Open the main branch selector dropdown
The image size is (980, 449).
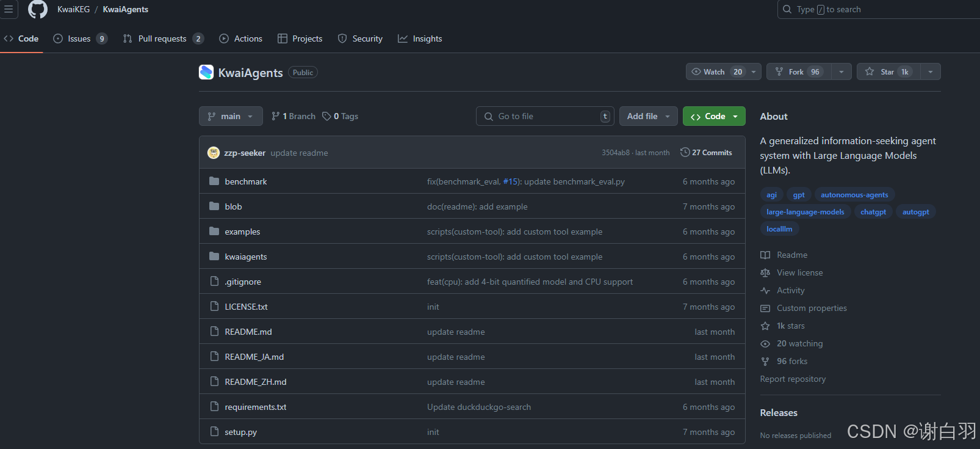pyautogui.click(x=231, y=116)
